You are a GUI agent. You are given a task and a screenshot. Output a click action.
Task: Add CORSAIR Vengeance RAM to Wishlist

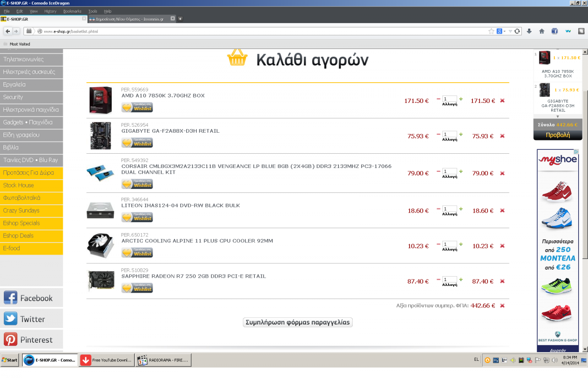[137, 184]
